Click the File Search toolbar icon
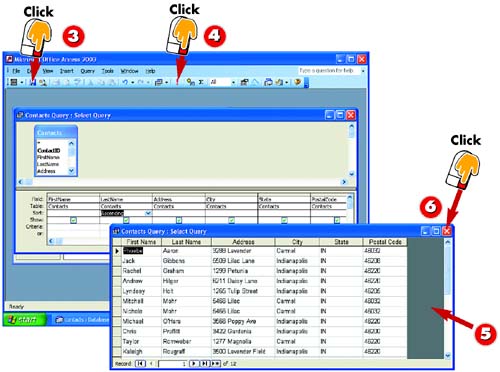Image resolution: width=500 pixels, height=372 pixels. pos(43,82)
